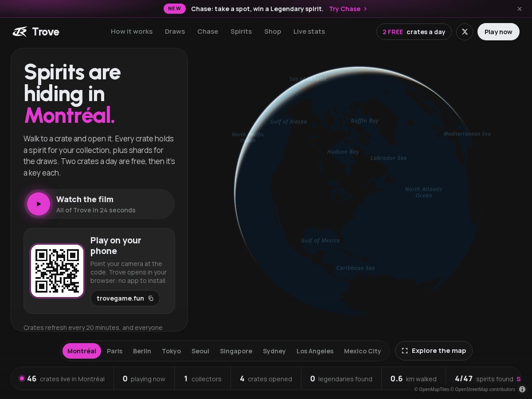Screen dimensions: 532x399
Task: Open How it works page
Action: pos(132,31)
